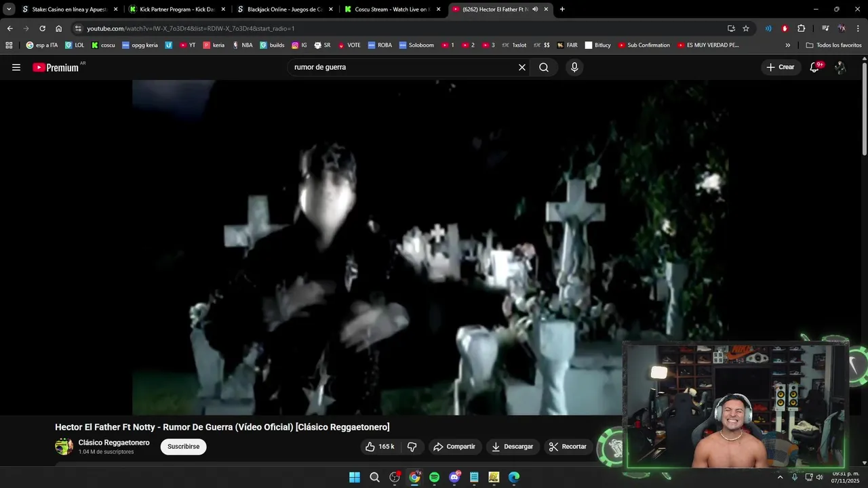
Task: Open the opgg keria bookmark folder
Action: [x=140, y=45]
